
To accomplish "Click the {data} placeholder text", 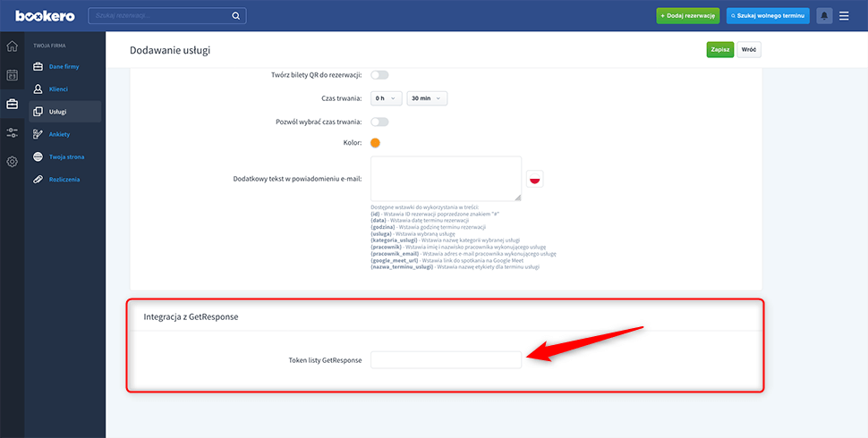I will click(x=379, y=220).
